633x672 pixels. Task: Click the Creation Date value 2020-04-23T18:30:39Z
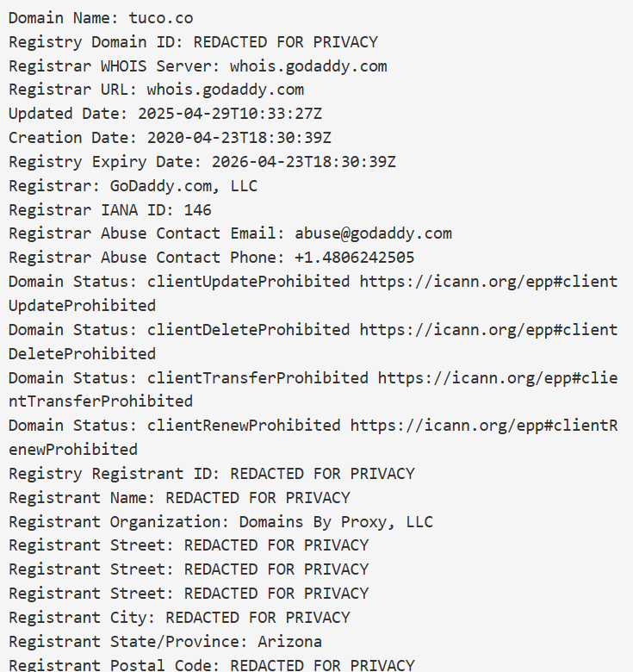pos(239,138)
